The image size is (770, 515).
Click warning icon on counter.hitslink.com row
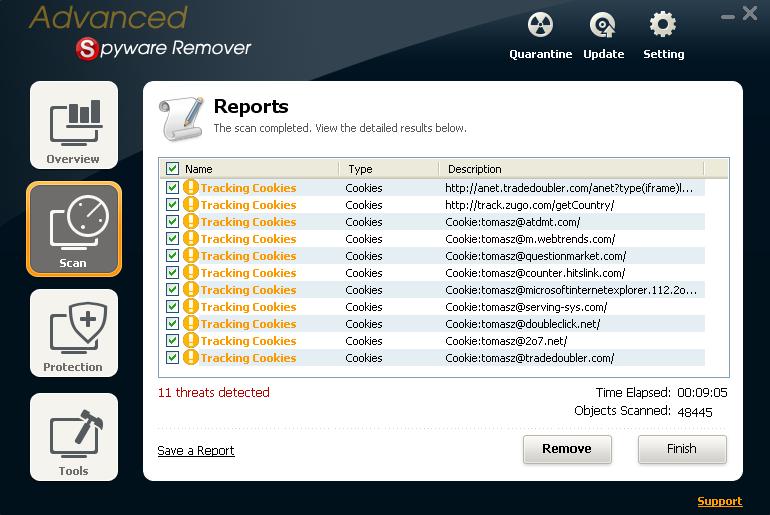191,272
